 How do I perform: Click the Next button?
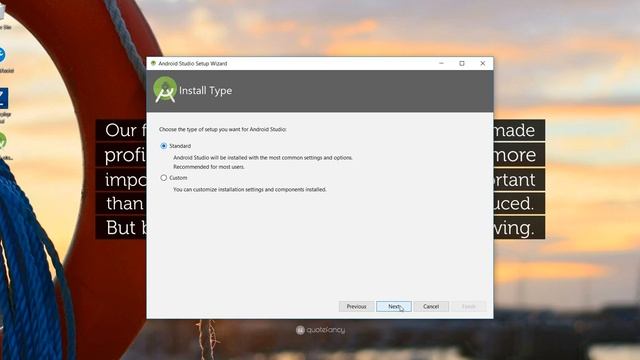click(x=393, y=307)
